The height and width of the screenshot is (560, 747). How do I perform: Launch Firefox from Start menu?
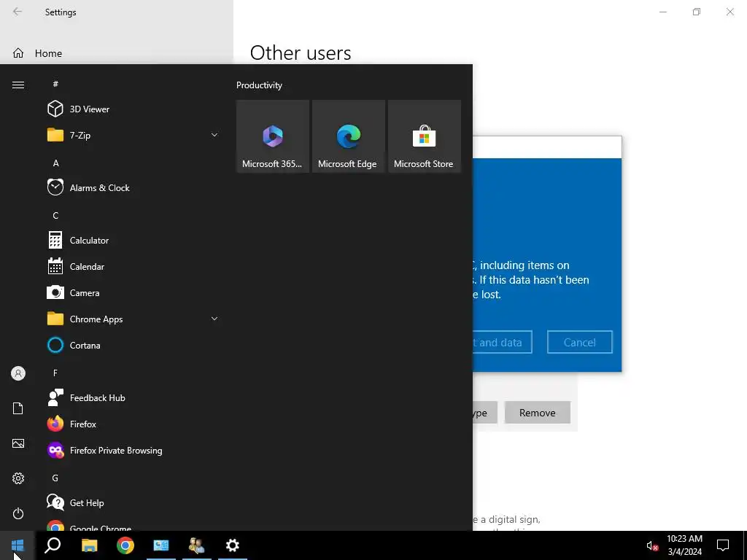[133, 424]
